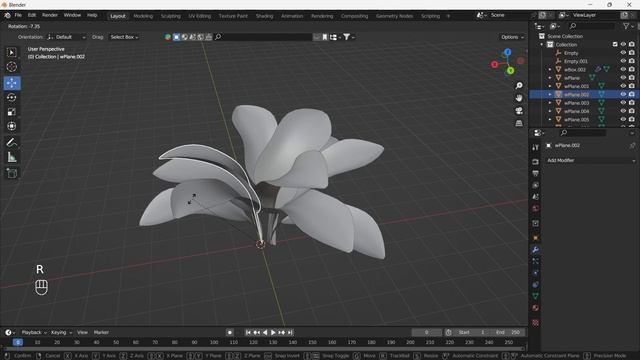Disable render camera for wBox.002
Screen dimensions: 640x360
631,69
